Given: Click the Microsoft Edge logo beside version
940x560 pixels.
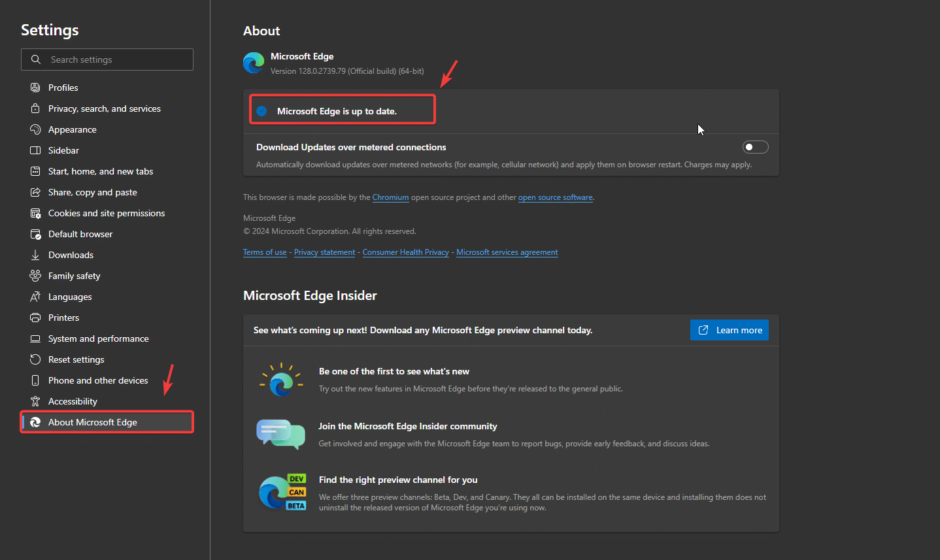Looking at the screenshot, I should click(x=254, y=63).
